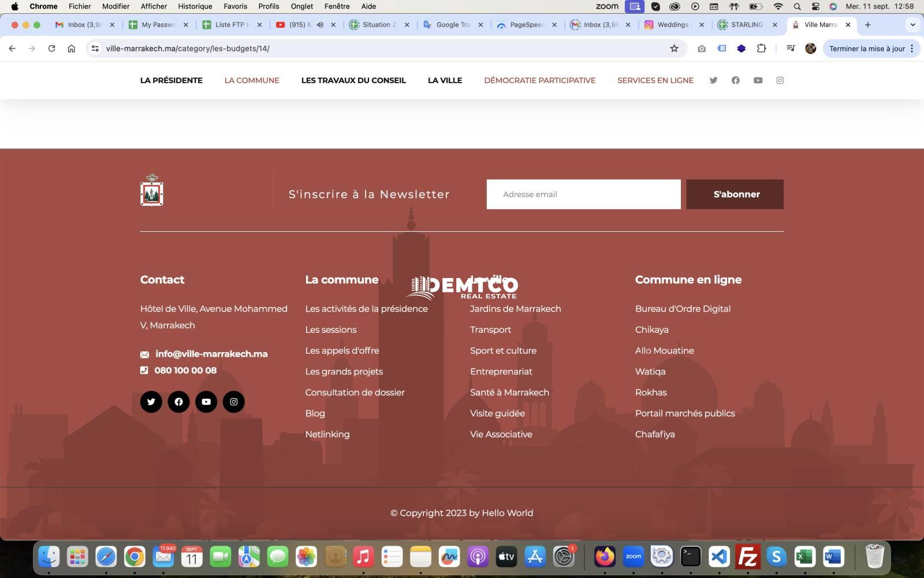This screenshot has height=578, width=924.
Task: Reload the page using the refresh icon
Action: click(51, 49)
